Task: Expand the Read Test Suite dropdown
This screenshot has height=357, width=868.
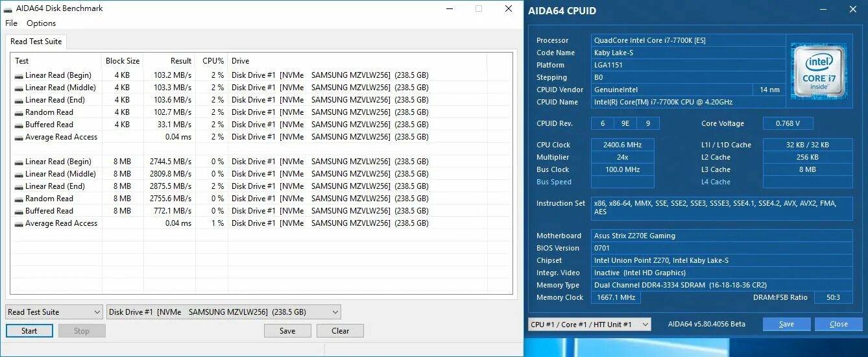Action: point(54,312)
